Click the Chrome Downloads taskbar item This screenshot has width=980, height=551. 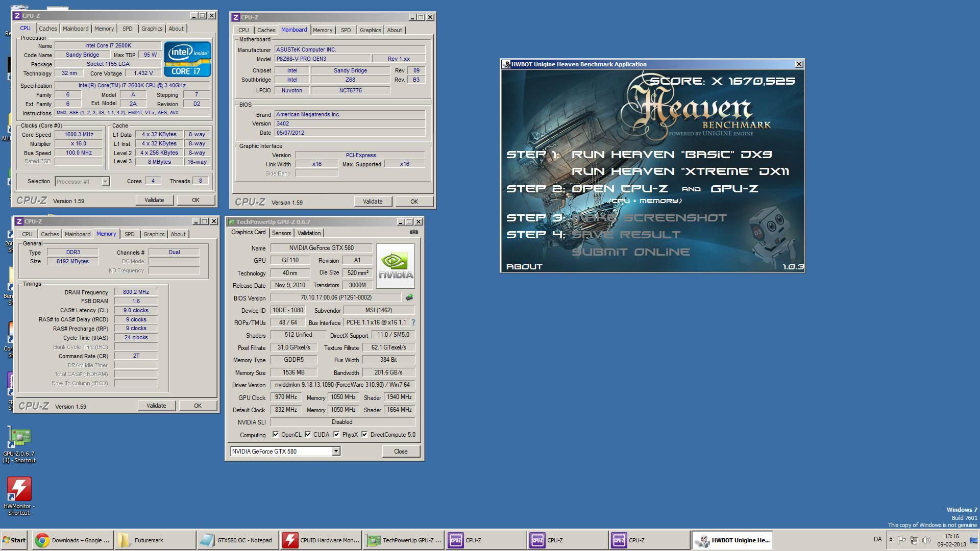click(x=72, y=540)
